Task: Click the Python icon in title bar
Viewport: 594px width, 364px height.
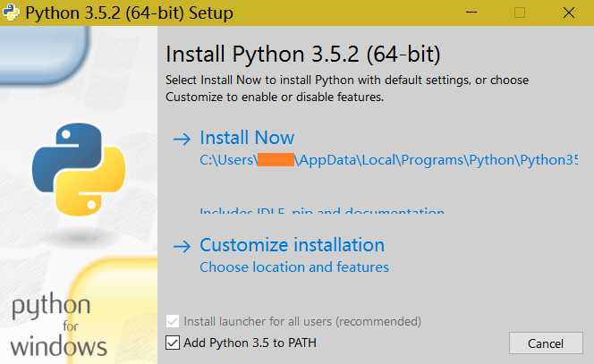Action: (11, 13)
